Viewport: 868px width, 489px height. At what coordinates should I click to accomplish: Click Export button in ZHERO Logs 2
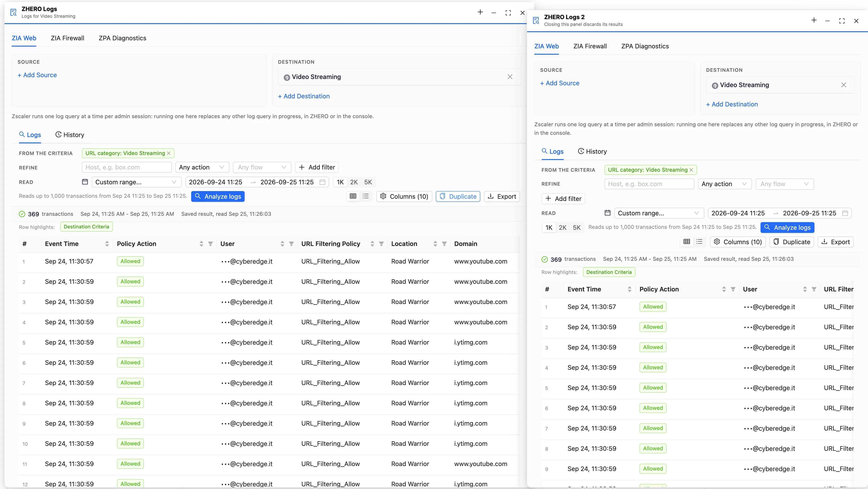[x=835, y=242]
